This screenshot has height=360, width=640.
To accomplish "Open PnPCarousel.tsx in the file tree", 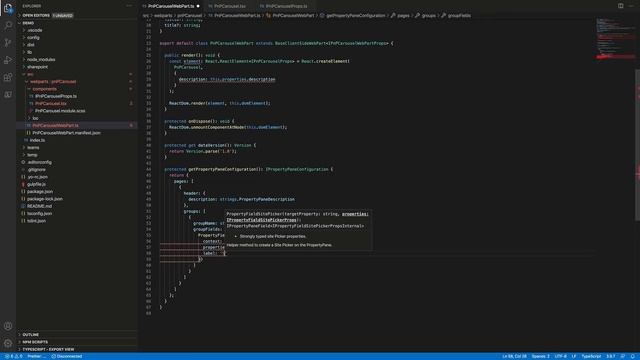I will 51,104.
